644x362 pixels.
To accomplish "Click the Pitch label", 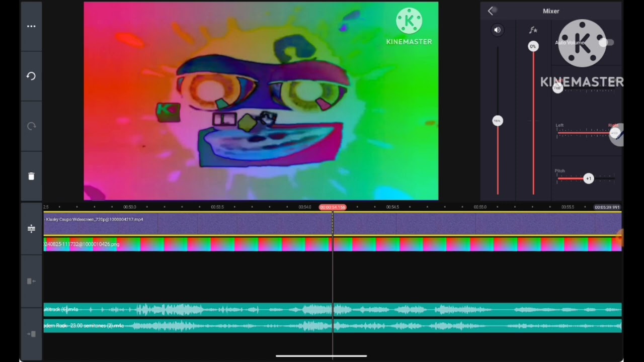I will [560, 171].
